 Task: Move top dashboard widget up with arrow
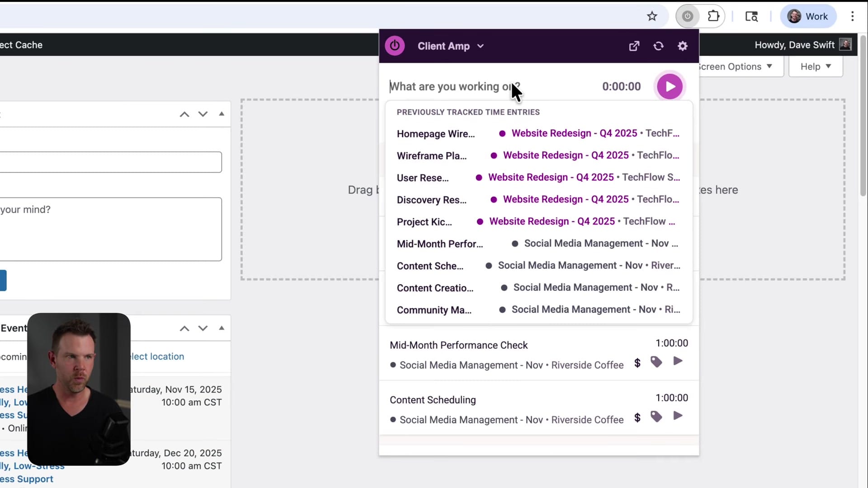click(184, 114)
